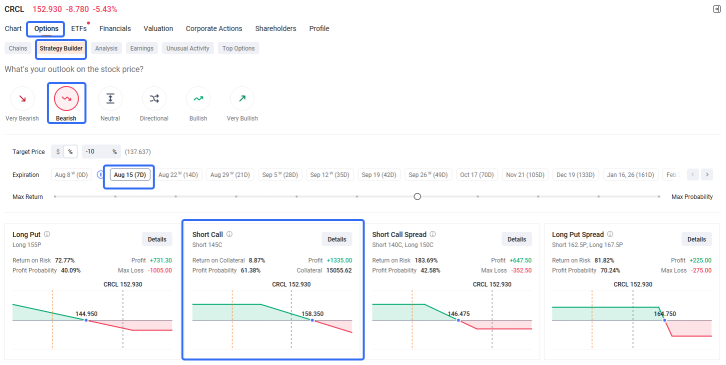This screenshot has height=365, width=726.
Task: Select Oct 17 (70D) expiration
Action: click(477, 175)
